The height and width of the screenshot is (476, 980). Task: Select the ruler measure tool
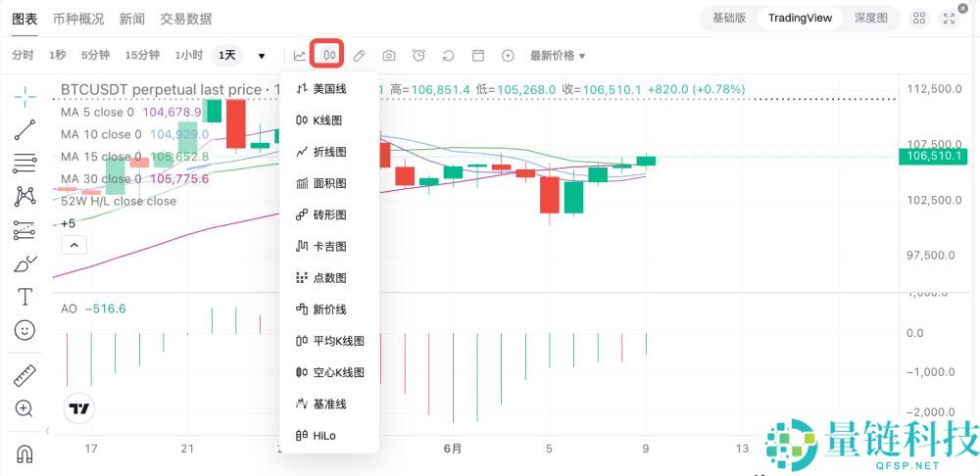click(x=25, y=375)
